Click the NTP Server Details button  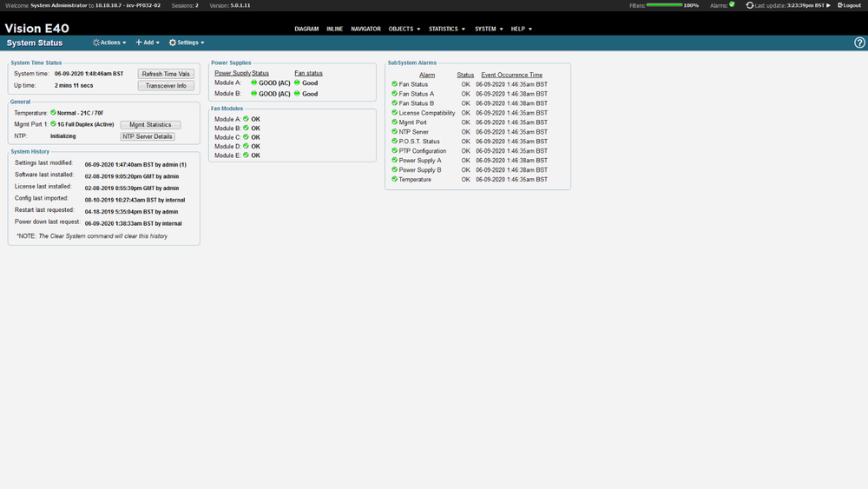(148, 136)
